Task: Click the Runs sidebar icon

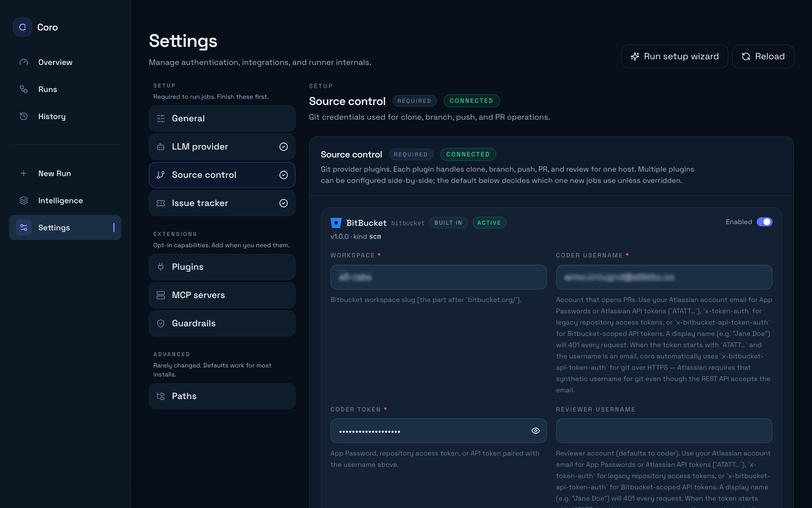Action: 23,89
